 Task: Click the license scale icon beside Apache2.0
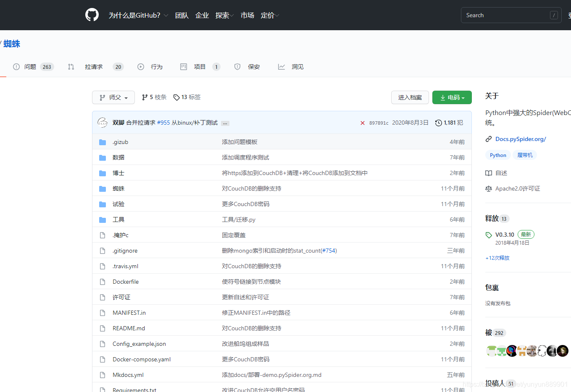[x=489, y=189]
